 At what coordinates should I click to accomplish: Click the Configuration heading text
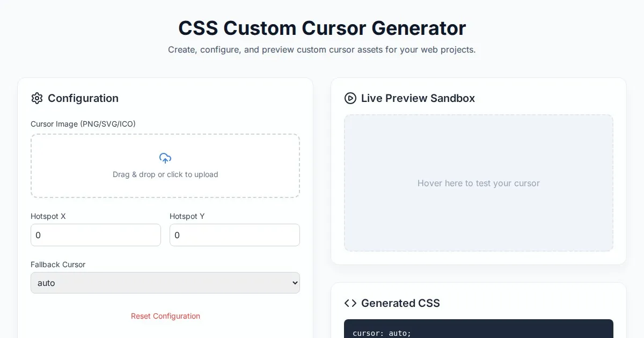(83, 98)
